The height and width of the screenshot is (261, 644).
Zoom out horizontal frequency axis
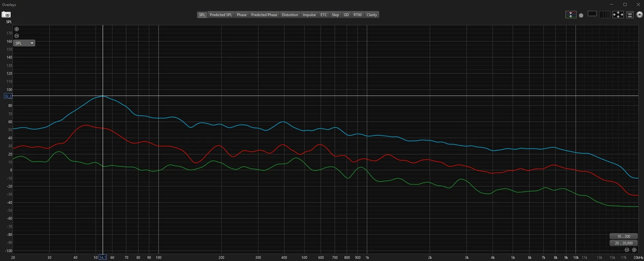pyautogui.click(x=627, y=250)
